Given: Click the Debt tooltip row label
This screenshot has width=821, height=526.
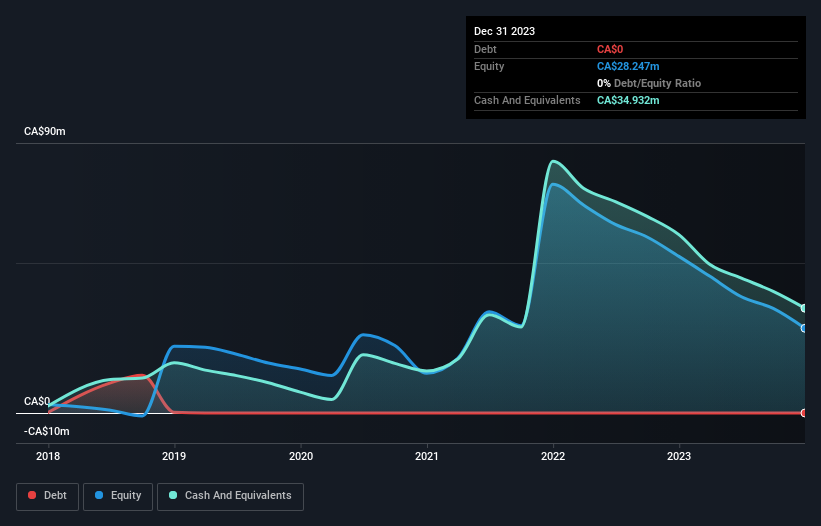Looking at the screenshot, I should [x=485, y=49].
